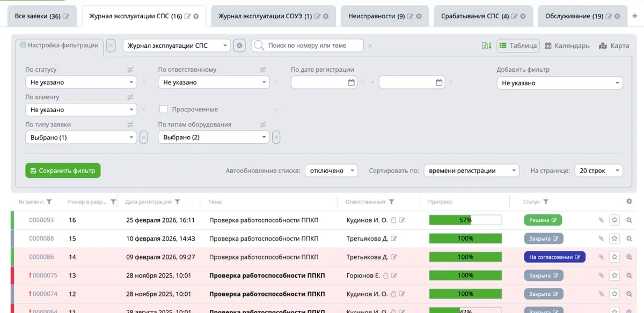Image resolution: width=644 pixels, height=313 pixels.
Task: Open the По ответственному dropdown
Action: (x=214, y=83)
